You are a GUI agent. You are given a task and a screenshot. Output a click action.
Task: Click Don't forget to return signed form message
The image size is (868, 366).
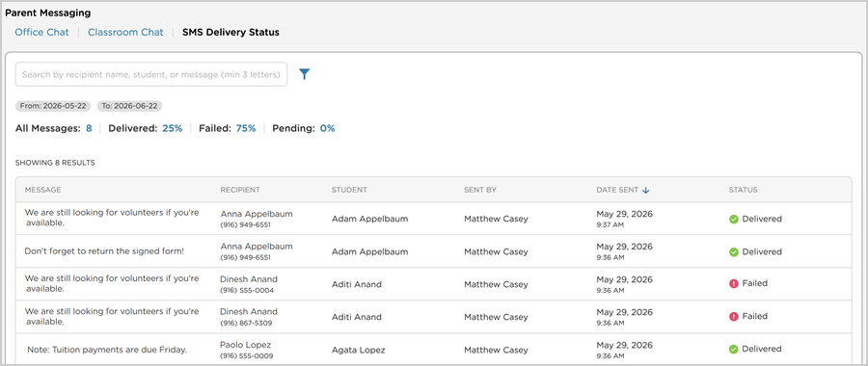point(104,251)
